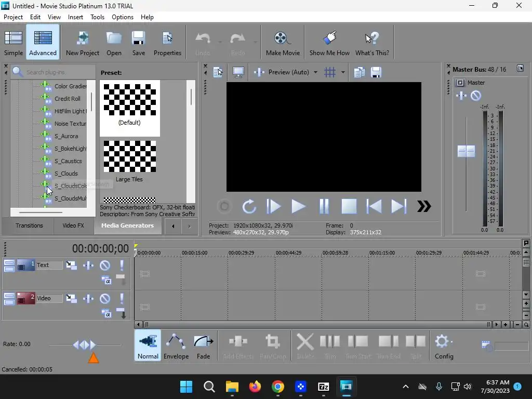Select Envelope edit tool
This screenshot has height=399, width=532.
coord(176,347)
